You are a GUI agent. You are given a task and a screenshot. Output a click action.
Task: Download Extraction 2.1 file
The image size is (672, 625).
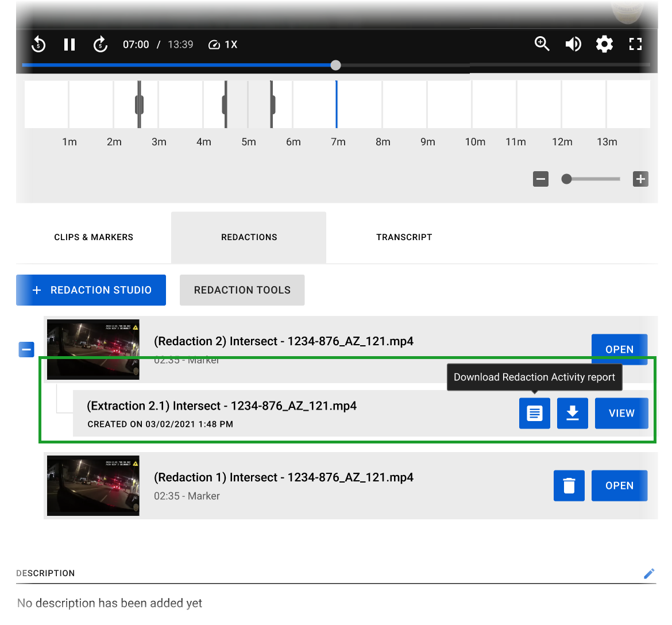[x=572, y=413]
